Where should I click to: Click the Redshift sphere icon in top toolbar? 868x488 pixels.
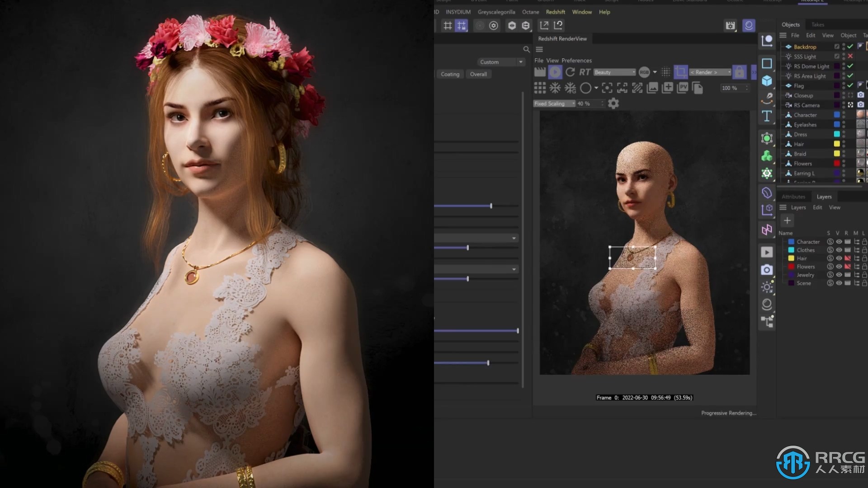click(x=749, y=25)
